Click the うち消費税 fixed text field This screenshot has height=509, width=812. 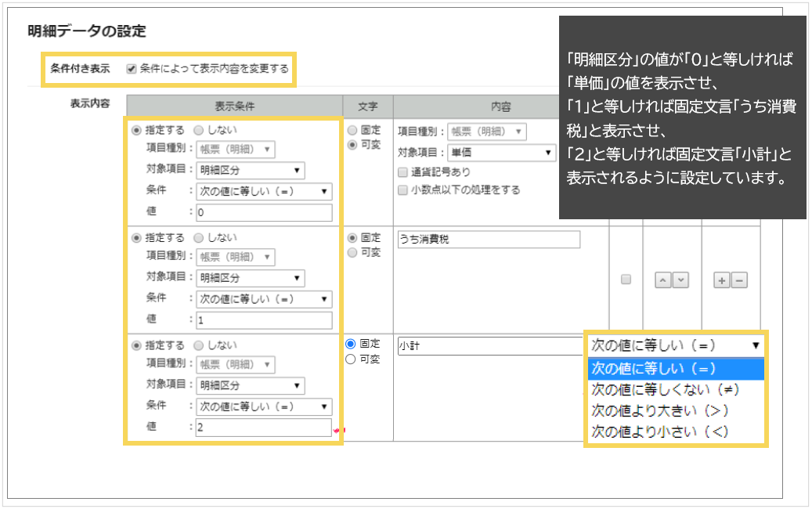tap(489, 240)
